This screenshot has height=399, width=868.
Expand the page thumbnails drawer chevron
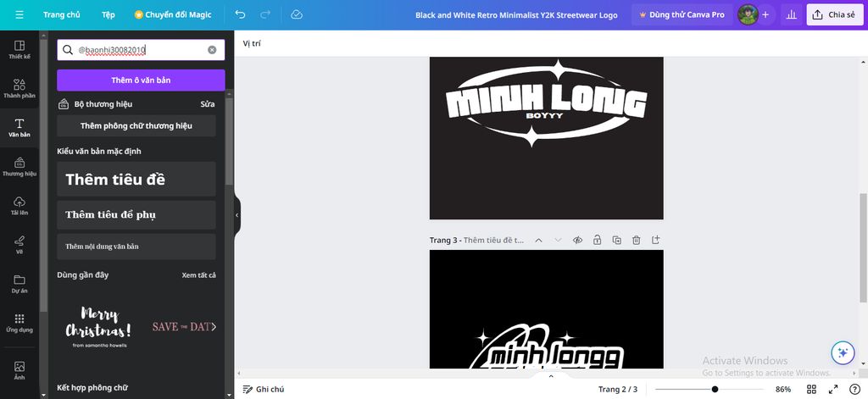click(x=551, y=376)
